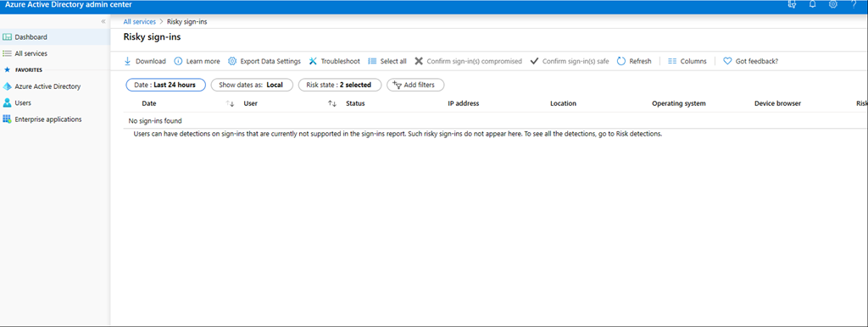Click the Status column header
The height and width of the screenshot is (327, 868).
tap(355, 103)
